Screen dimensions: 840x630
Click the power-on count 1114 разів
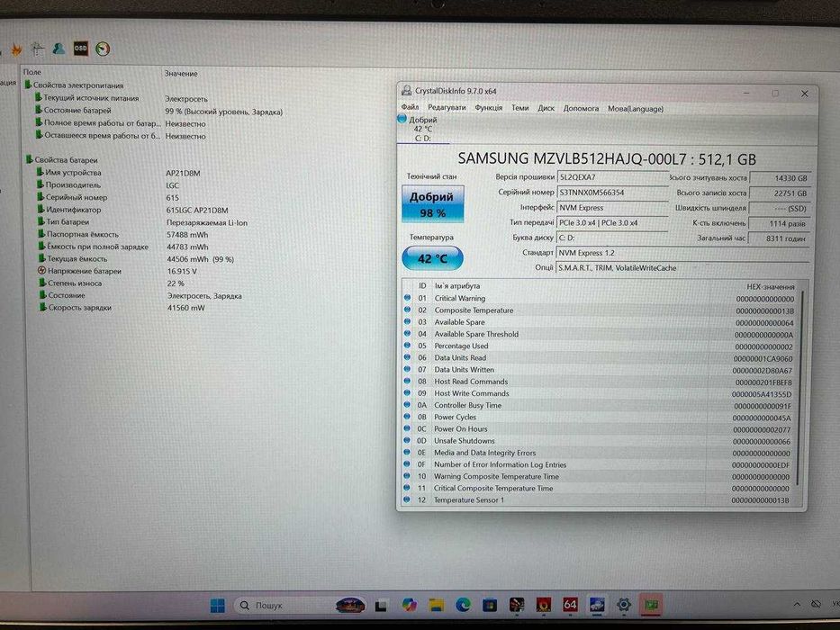pos(779,223)
